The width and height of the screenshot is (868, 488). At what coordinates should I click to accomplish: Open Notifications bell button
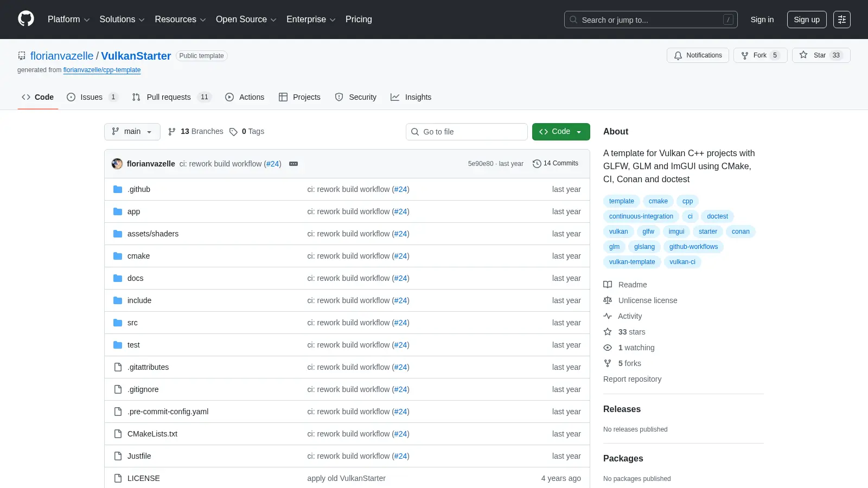pos(698,55)
